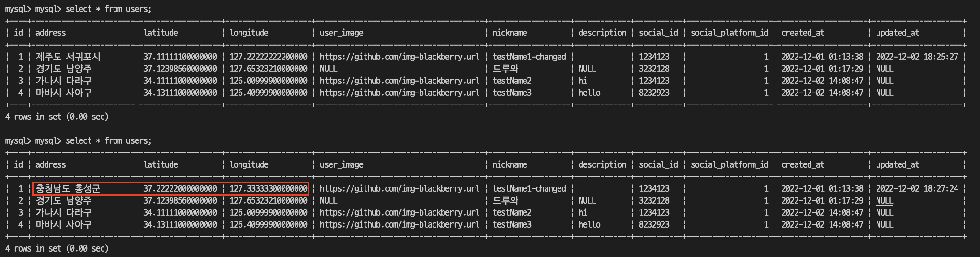Click the testName3 nickname in second table
This screenshot has width=980, height=257.
[x=512, y=224]
